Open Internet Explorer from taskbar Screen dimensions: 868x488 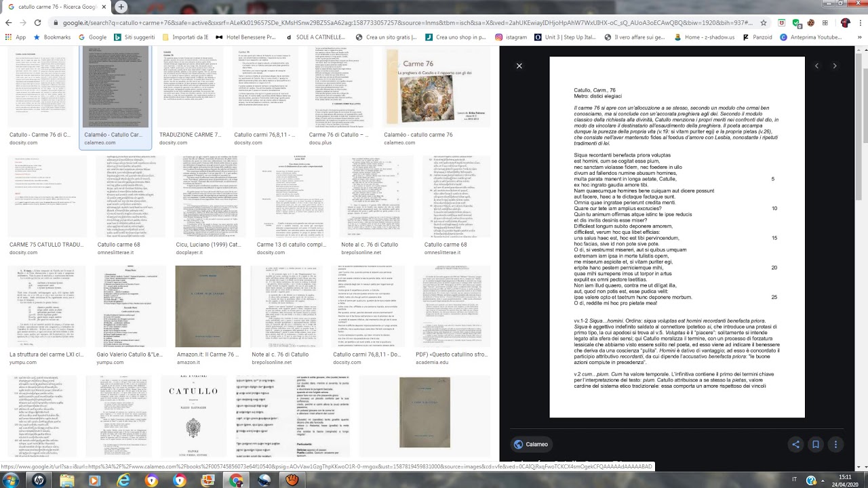pos(123,480)
